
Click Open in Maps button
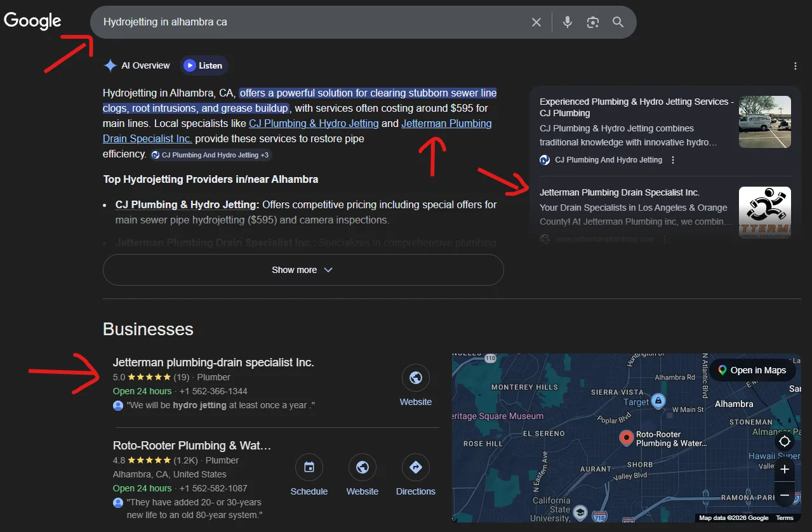pos(752,370)
